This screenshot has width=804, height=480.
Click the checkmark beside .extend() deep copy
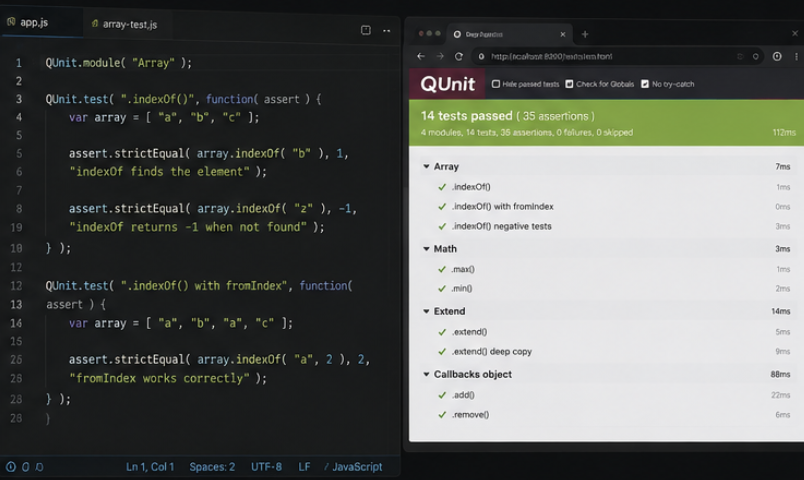(442, 352)
